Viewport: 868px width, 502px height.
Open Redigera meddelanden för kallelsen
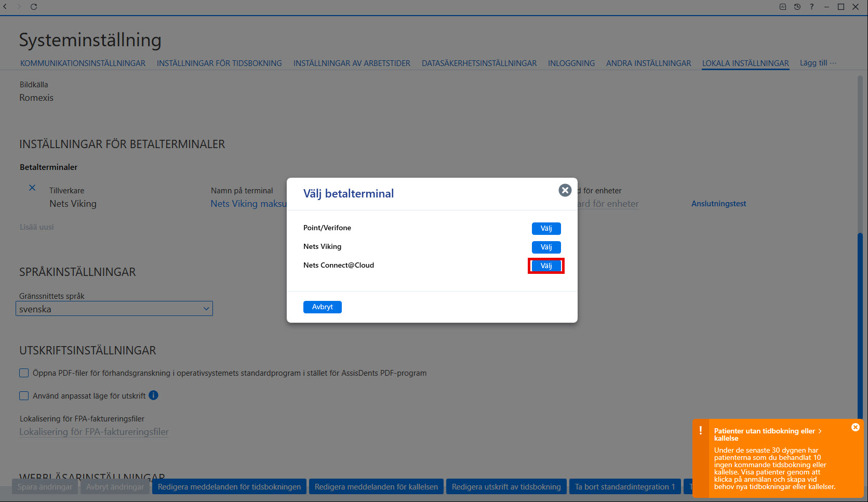376,487
